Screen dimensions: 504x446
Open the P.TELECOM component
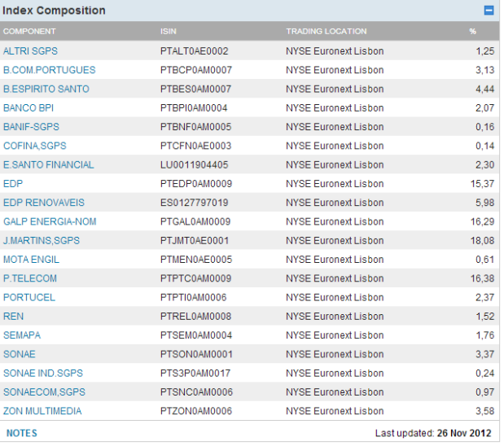tap(29, 278)
